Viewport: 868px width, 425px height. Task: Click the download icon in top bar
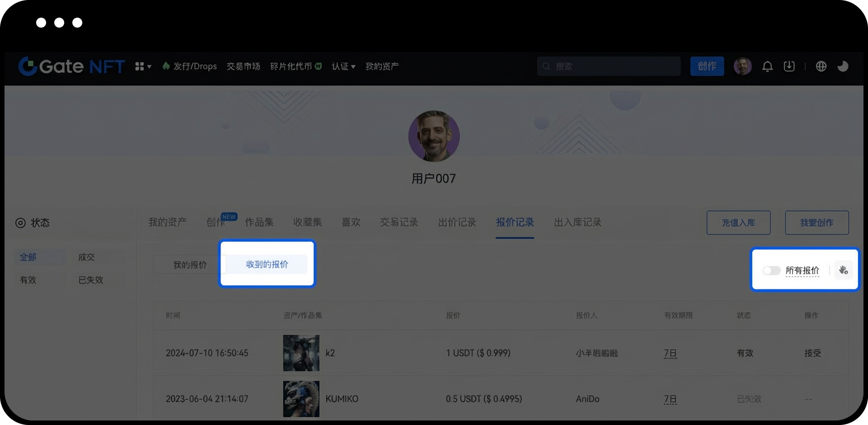[x=789, y=66]
